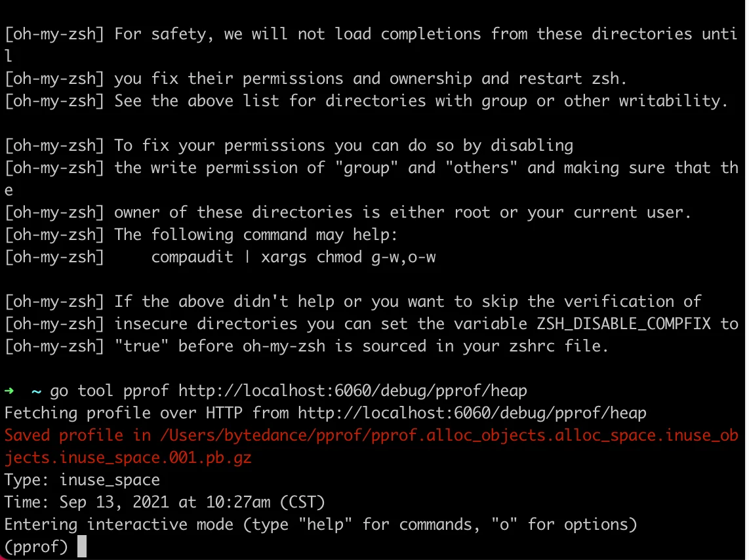Click the 'Entering interactive mode' line
The height and width of the screenshot is (560, 749).
point(321,525)
